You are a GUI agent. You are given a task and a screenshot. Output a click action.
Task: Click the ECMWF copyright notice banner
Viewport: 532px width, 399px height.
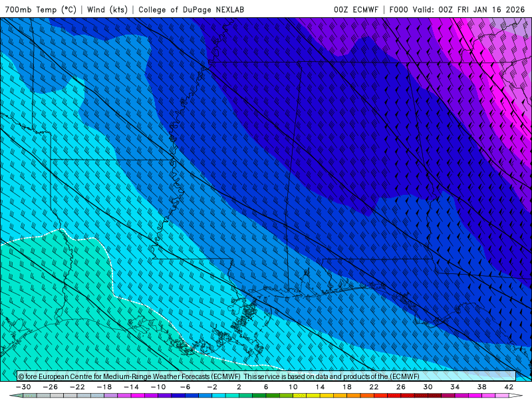coord(267,376)
